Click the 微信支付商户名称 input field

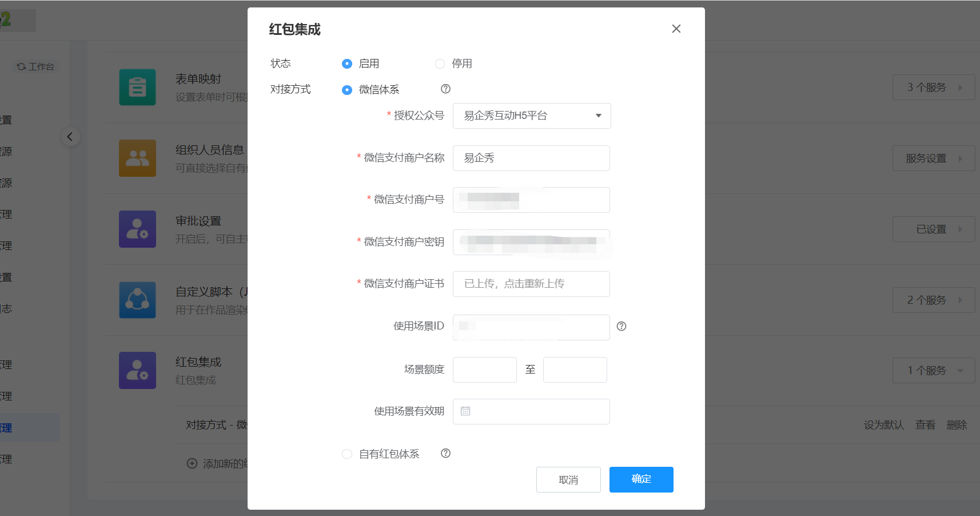(x=531, y=158)
